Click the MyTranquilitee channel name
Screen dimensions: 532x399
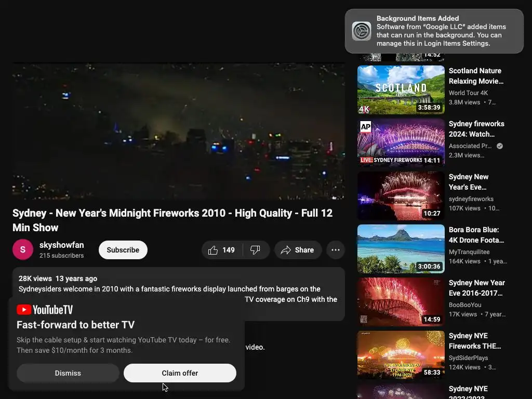(x=469, y=252)
